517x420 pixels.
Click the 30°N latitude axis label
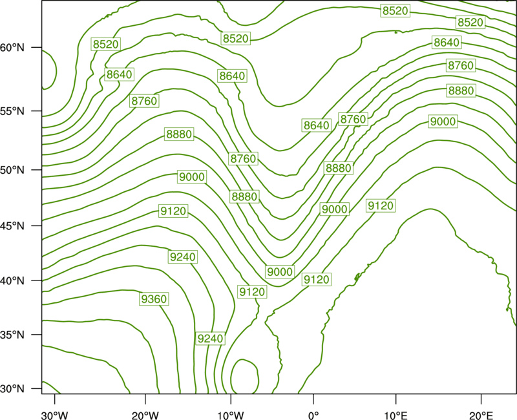[12, 389]
